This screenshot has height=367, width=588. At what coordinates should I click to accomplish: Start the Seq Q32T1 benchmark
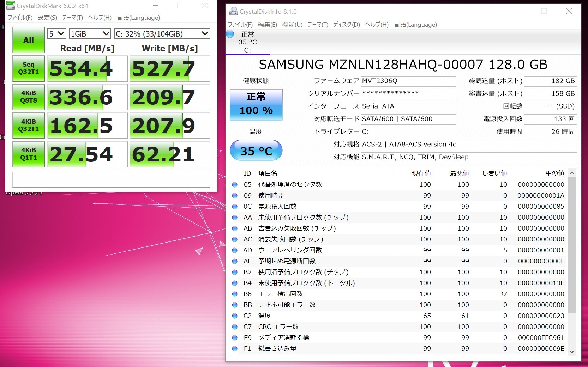(29, 68)
